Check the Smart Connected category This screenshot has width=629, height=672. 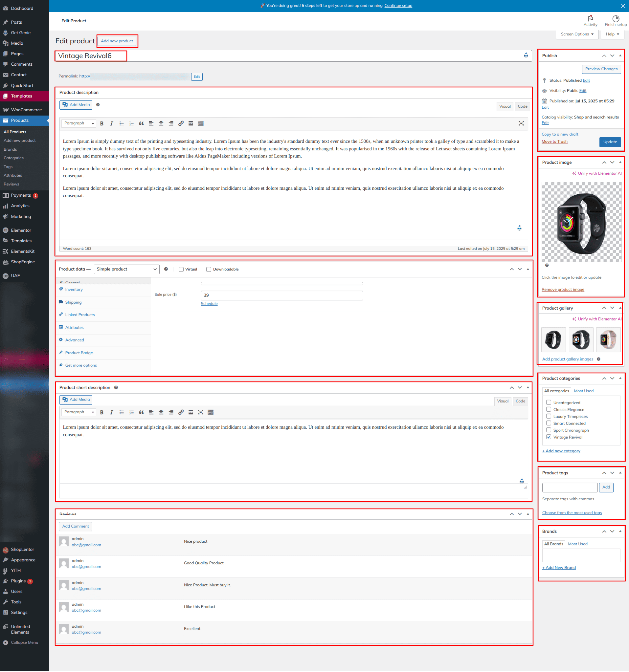click(x=549, y=423)
